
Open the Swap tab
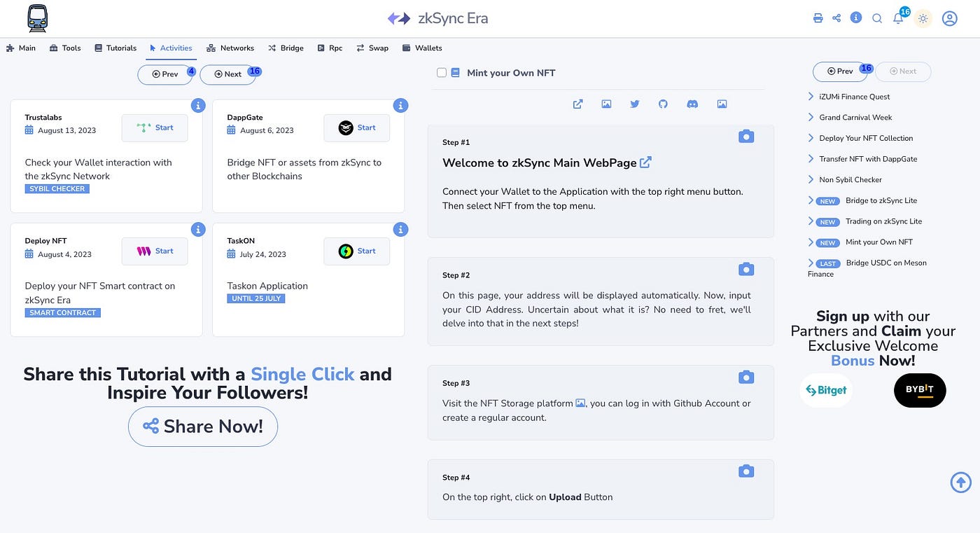coord(372,48)
